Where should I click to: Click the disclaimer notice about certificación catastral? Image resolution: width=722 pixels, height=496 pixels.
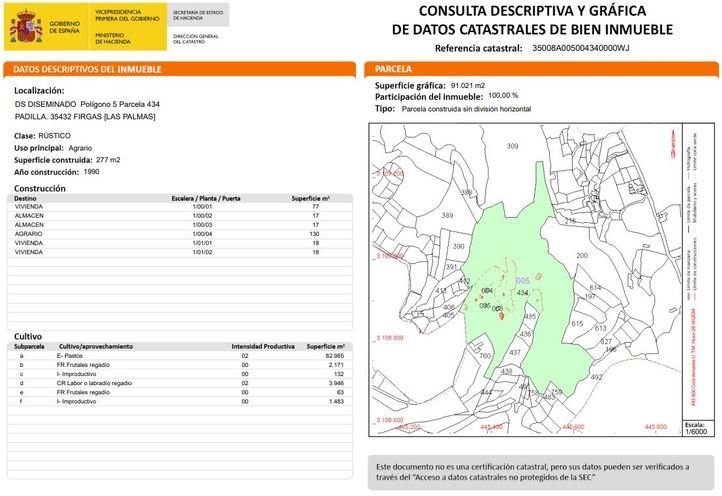[541, 473]
